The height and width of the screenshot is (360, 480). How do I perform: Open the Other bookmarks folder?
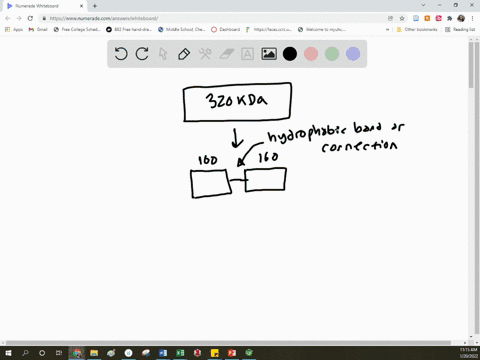pyautogui.click(x=417, y=29)
